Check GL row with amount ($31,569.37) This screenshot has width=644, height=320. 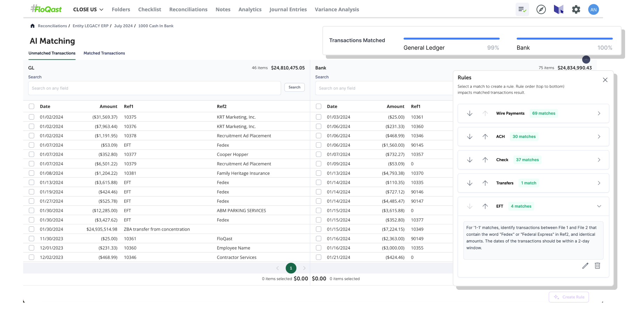32,117
